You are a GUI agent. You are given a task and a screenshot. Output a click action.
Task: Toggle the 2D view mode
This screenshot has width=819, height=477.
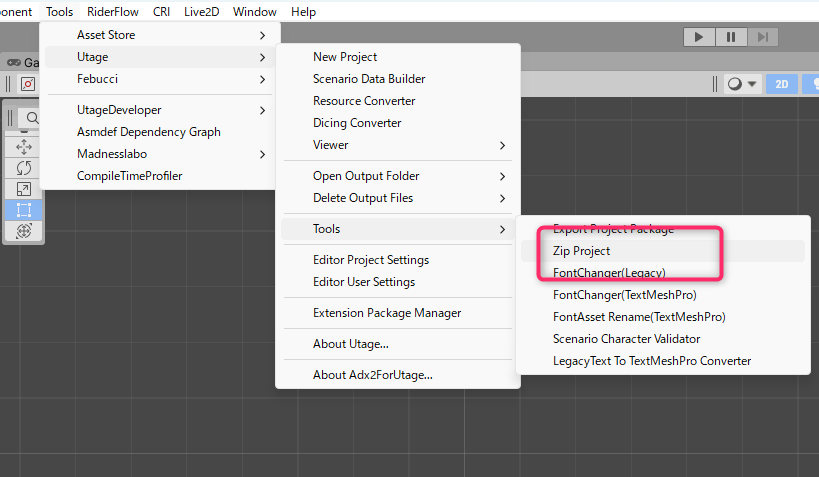point(782,84)
